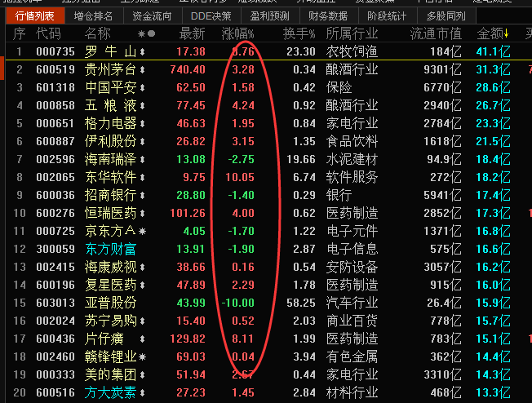
Task: Select stock name 方大炭素
Action: click(111, 393)
